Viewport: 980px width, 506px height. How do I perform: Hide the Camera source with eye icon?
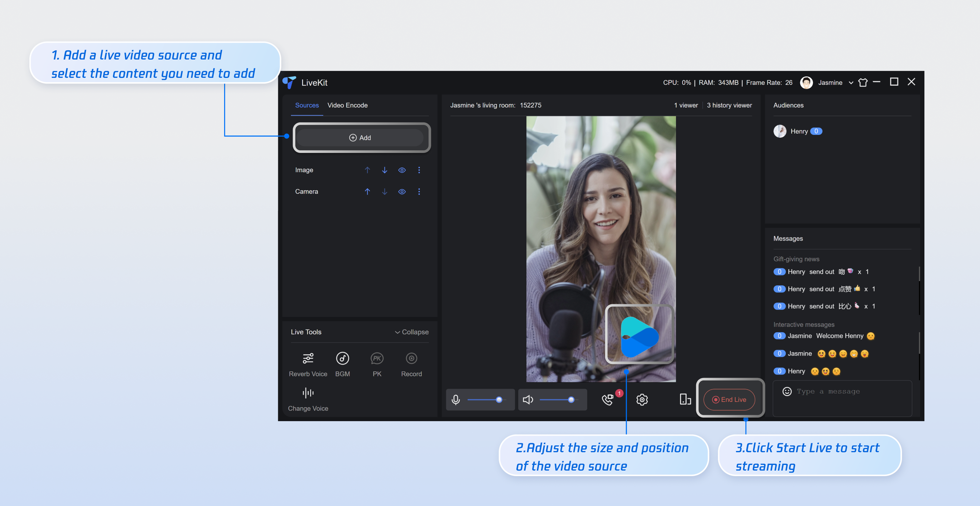[402, 191]
